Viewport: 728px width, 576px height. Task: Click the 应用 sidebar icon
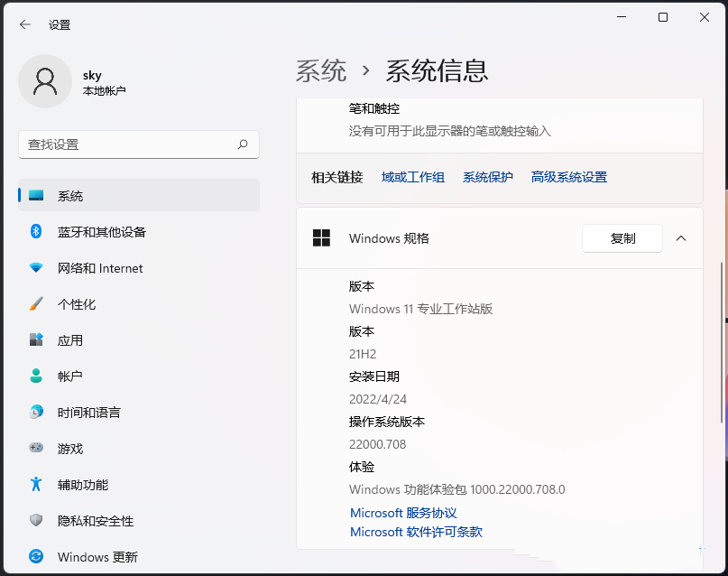(x=35, y=340)
